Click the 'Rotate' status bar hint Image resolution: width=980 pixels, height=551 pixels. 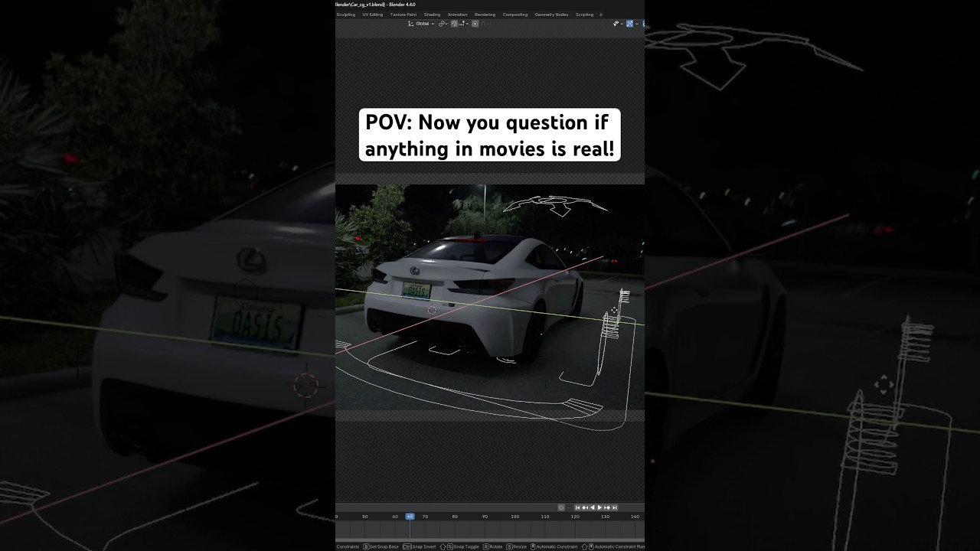(493, 546)
